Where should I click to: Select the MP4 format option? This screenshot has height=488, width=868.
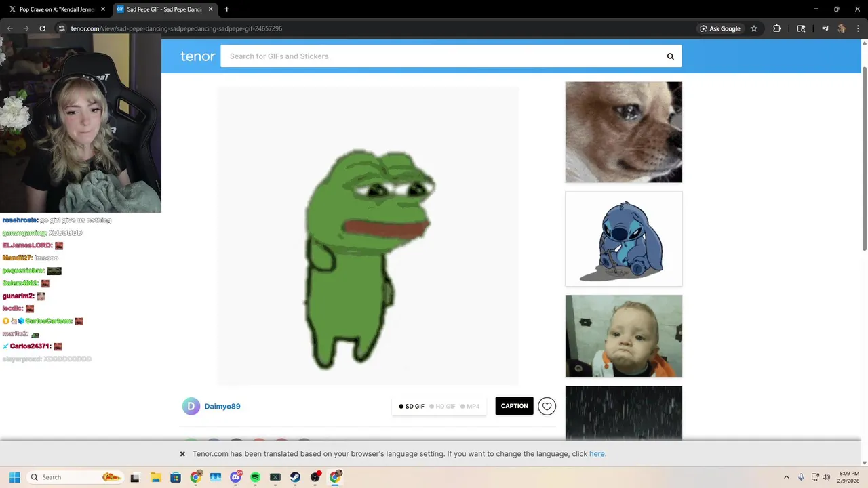tap(470, 407)
